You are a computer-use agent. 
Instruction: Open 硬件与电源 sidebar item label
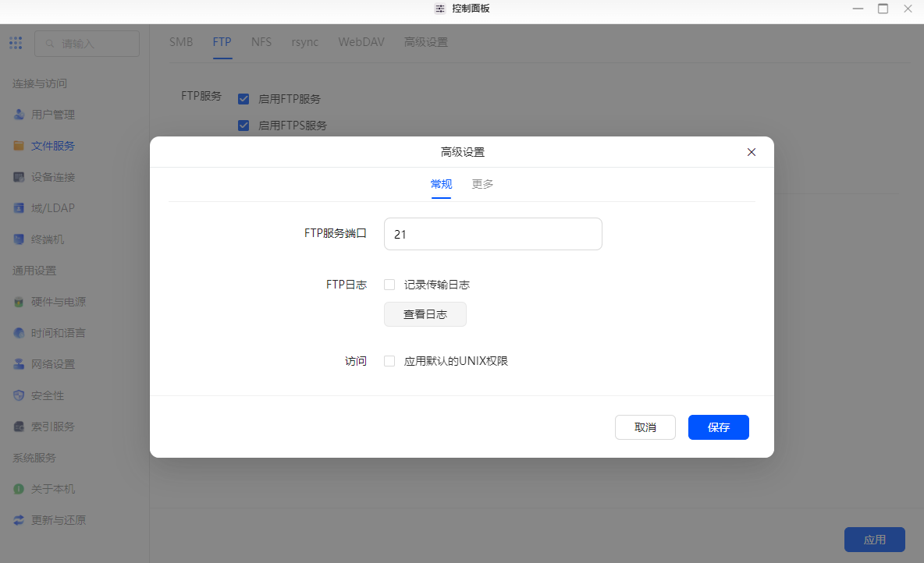pyautogui.click(x=59, y=302)
